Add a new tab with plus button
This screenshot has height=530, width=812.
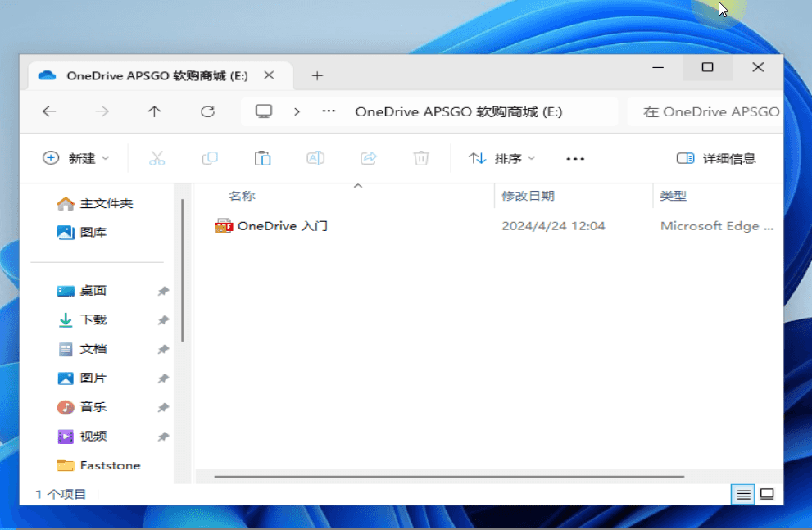tap(317, 76)
